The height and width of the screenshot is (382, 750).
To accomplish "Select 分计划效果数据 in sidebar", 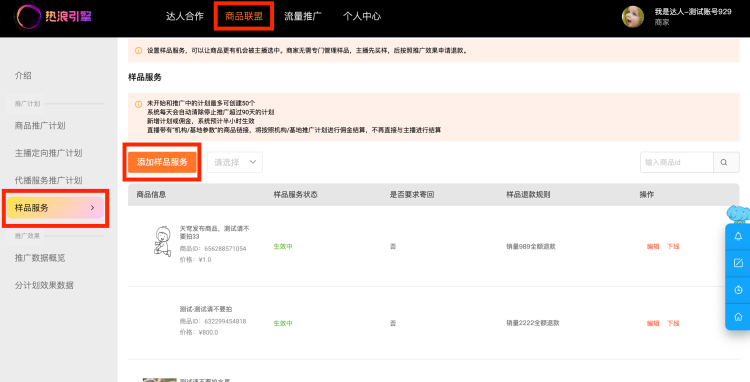I will pyautogui.click(x=44, y=285).
